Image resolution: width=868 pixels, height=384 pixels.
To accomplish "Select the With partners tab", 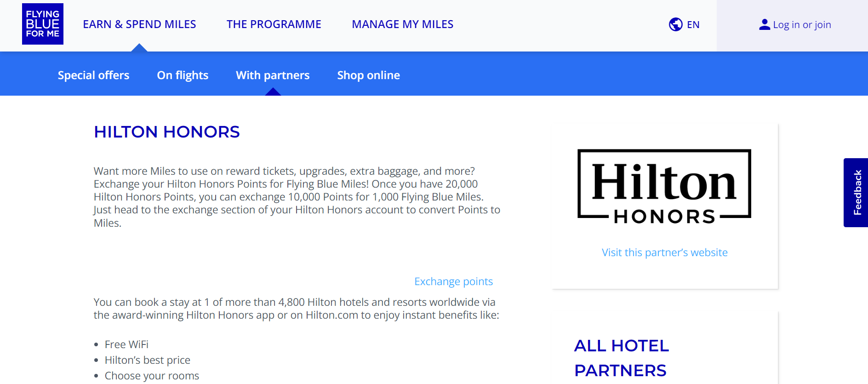I will click(x=273, y=75).
